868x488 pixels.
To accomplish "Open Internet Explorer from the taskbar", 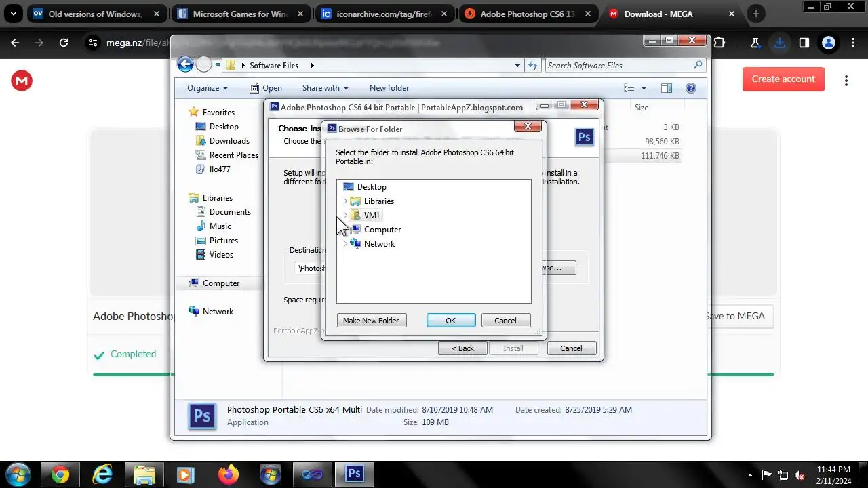I will coord(102,474).
